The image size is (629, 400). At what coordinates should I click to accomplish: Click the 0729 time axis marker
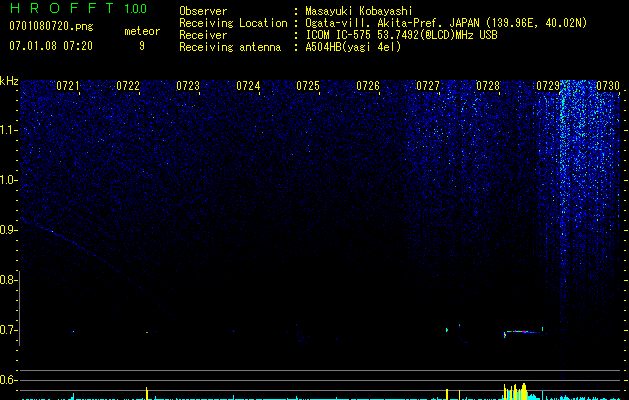(x=548, y=86)
